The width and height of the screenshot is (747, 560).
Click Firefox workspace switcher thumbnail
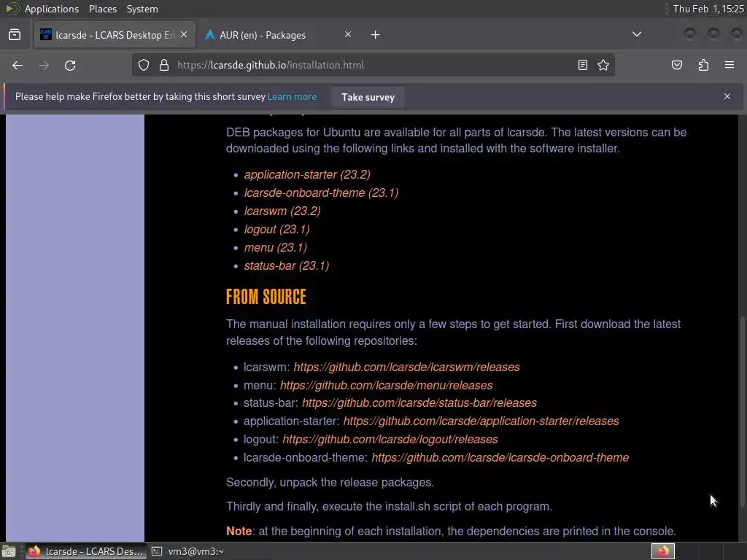pos(662,551)
